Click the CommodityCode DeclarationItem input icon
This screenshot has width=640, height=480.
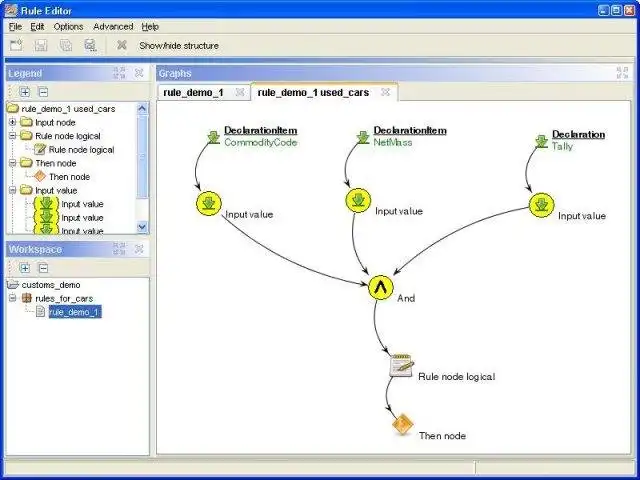(x=213, y=137)
